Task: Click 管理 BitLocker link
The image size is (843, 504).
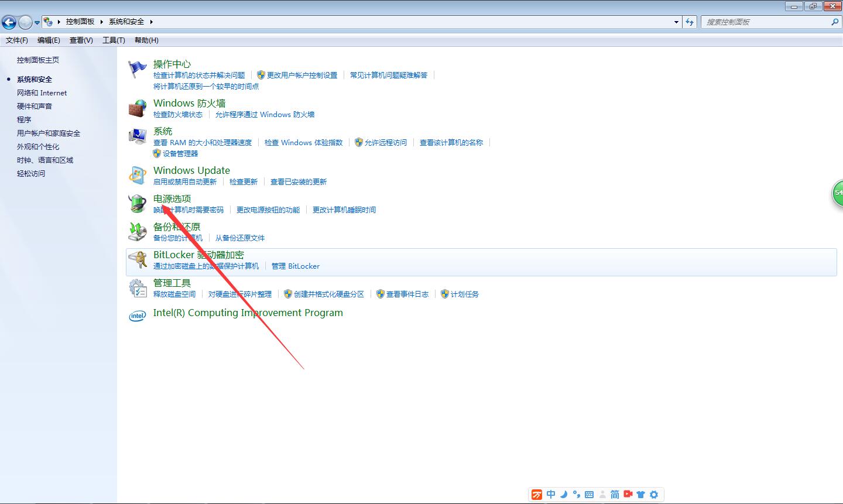Action: (x=296, y=266)
